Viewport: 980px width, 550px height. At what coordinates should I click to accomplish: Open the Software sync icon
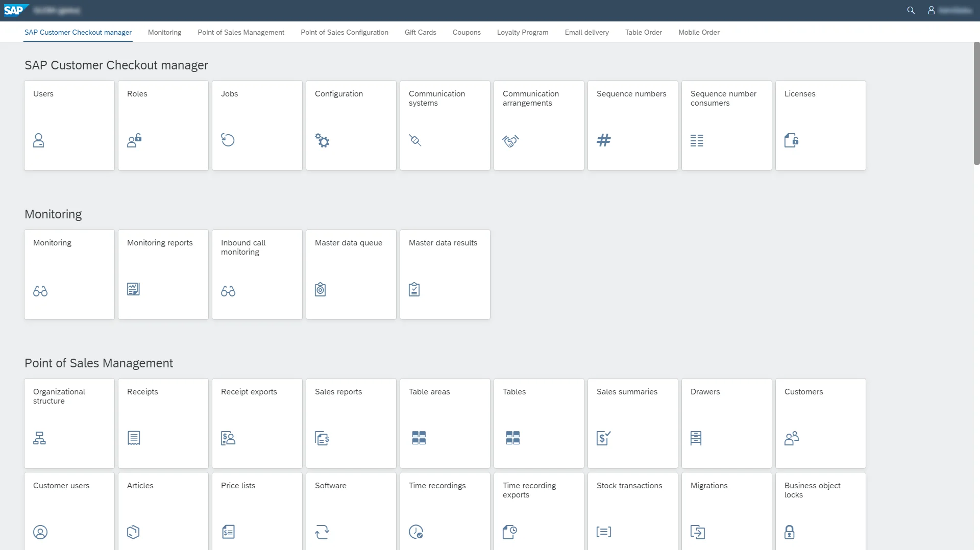[x=322, y=532]
